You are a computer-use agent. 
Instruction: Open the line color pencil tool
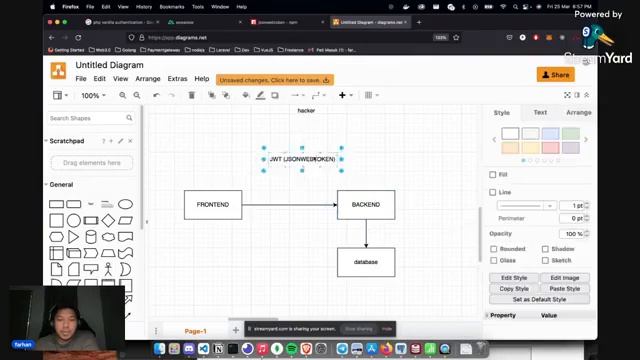pyautogui.click(x=260, y=95)
